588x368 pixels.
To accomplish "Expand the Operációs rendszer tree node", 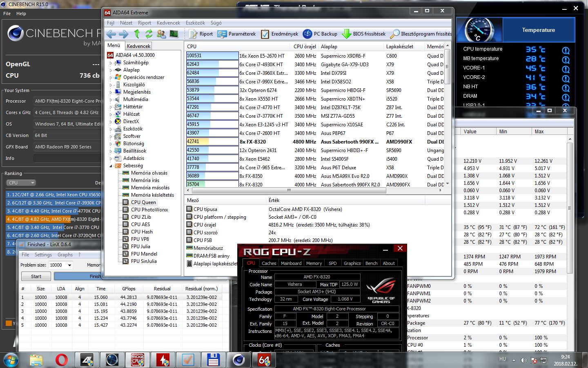I will [x=110, y=78].
